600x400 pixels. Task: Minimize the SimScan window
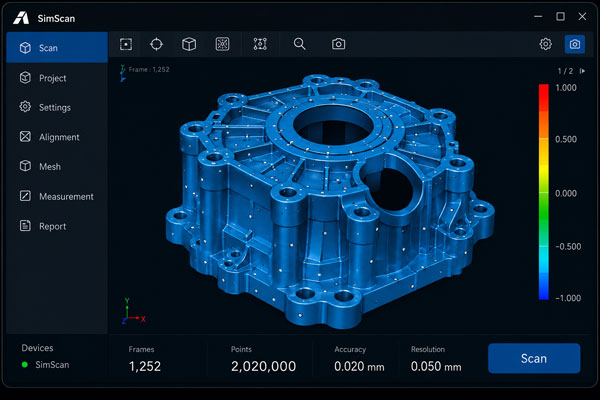coord(538,16)
